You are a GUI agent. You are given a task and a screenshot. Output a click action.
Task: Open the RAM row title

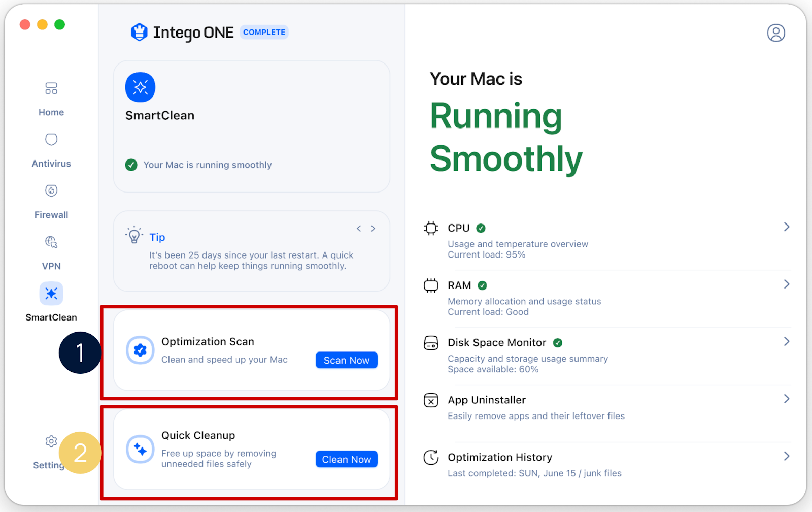(459, 285)
